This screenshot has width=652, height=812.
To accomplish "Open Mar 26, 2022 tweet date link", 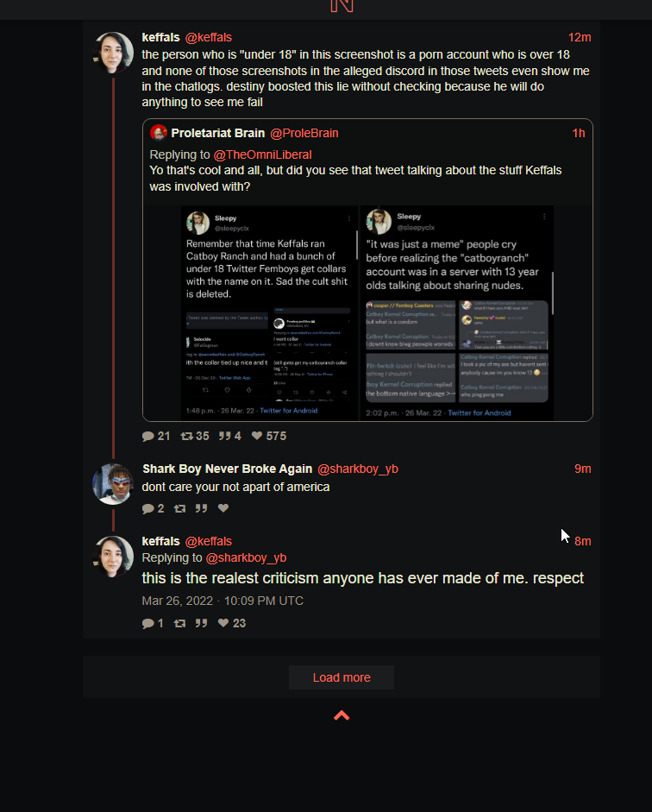I will click(x=223, y=601).
